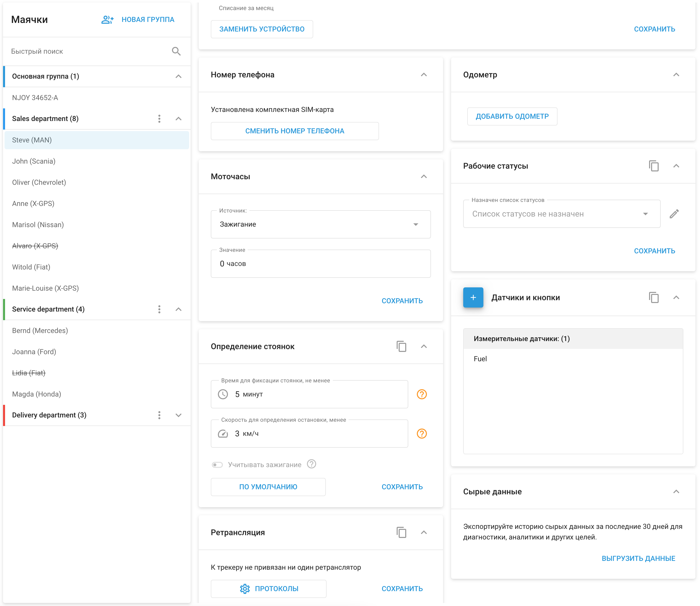The width and height of the screenshot is (700, 606).
Task: Select tracker Anne (X-GPS)
Action: [97, 204]
